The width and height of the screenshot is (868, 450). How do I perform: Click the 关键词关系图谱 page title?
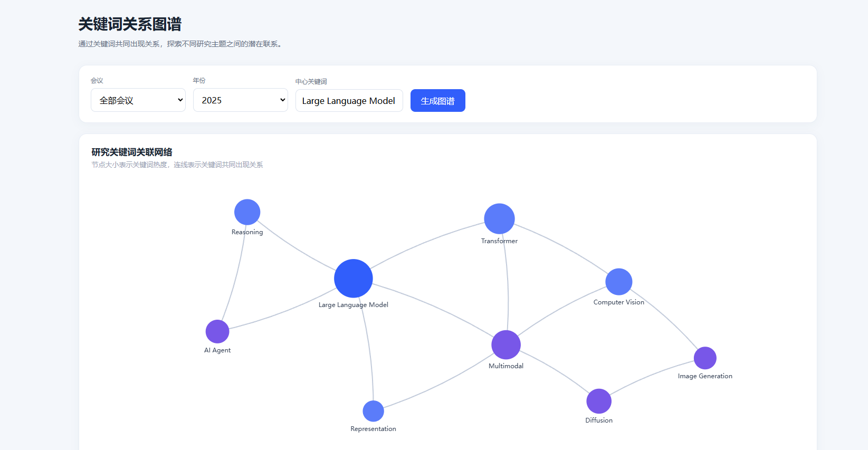click(x=130, y=24)
